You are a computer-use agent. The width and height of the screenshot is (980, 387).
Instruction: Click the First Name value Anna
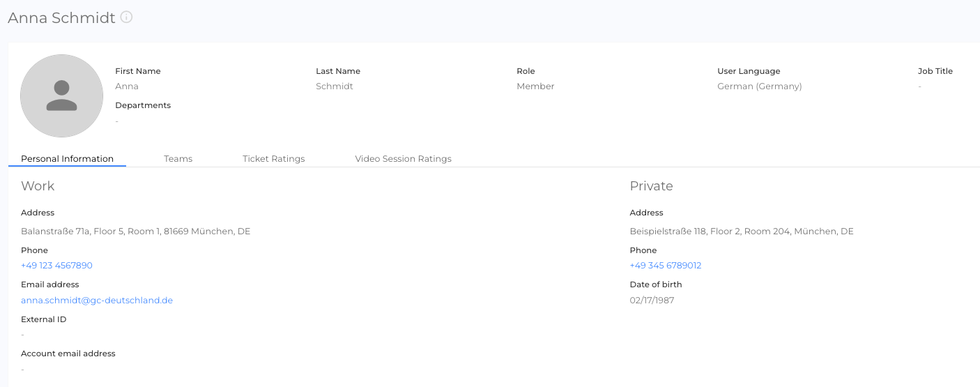(x=127, y=86)
